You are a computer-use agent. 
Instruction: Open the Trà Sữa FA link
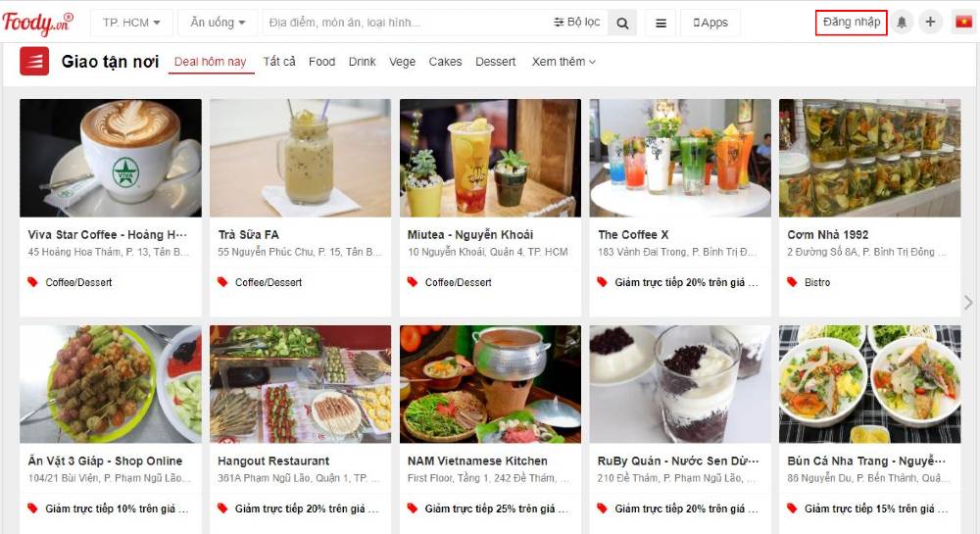pos(248,235)
